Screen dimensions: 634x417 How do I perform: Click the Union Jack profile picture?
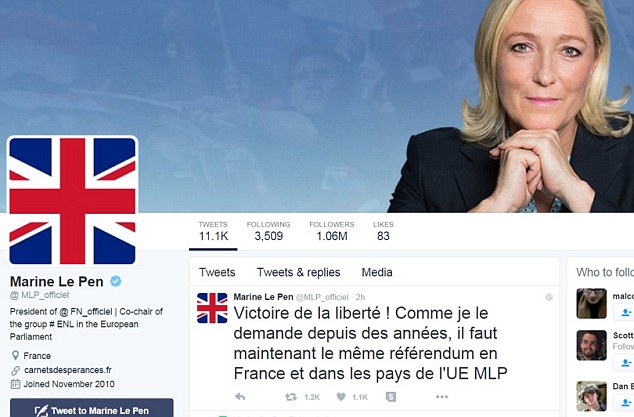pos(72,201)
